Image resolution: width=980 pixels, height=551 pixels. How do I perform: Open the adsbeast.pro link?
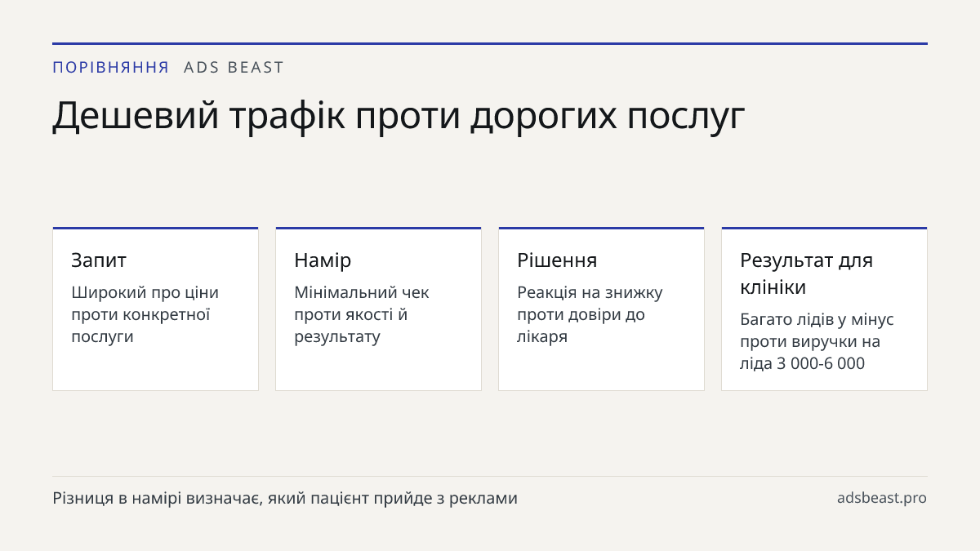pyautogui.click(x=882, y=498)
